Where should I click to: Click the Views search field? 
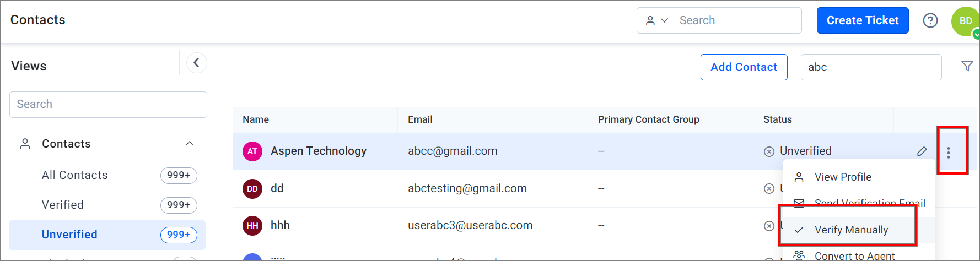[108, 104]
